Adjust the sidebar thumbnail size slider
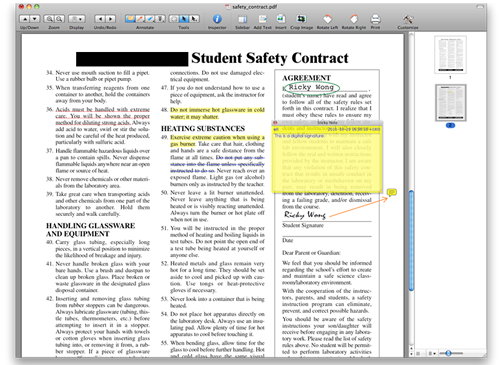 tap(448, 353)
